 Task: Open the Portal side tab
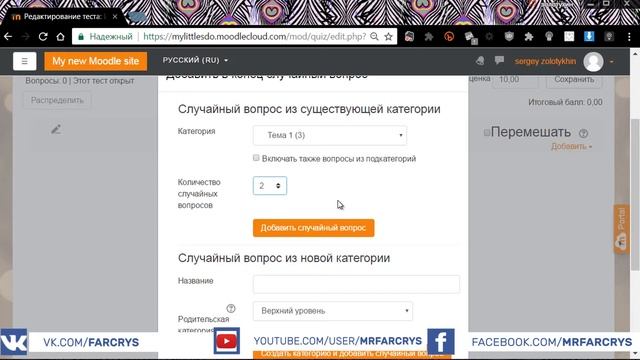[621, 229]
